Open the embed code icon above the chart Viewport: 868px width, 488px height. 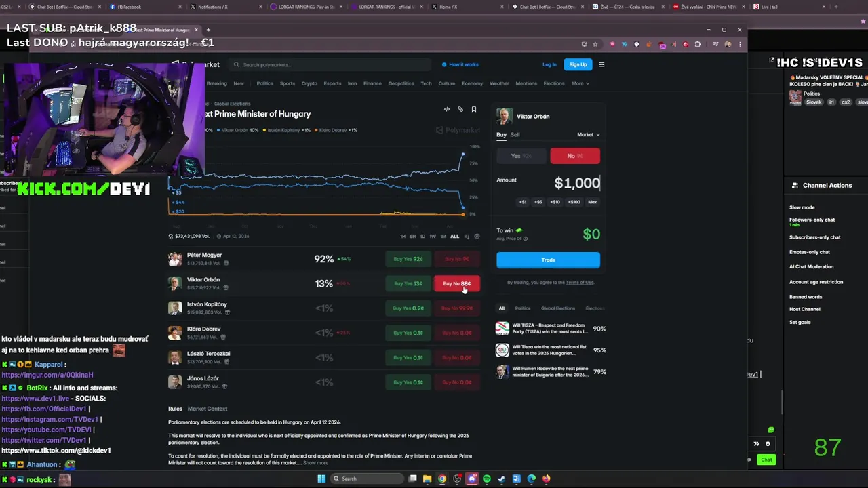[446, 109]
